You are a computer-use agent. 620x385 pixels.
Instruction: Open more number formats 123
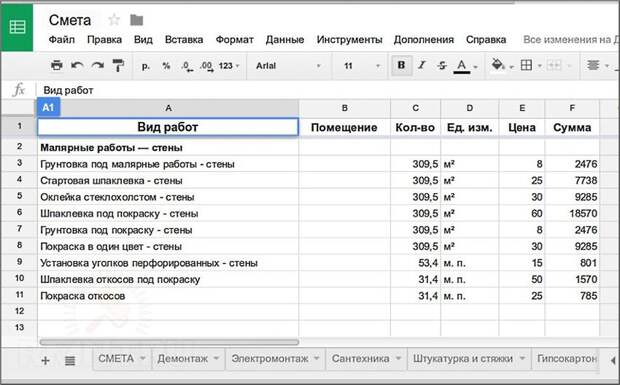tap(229, 66)
